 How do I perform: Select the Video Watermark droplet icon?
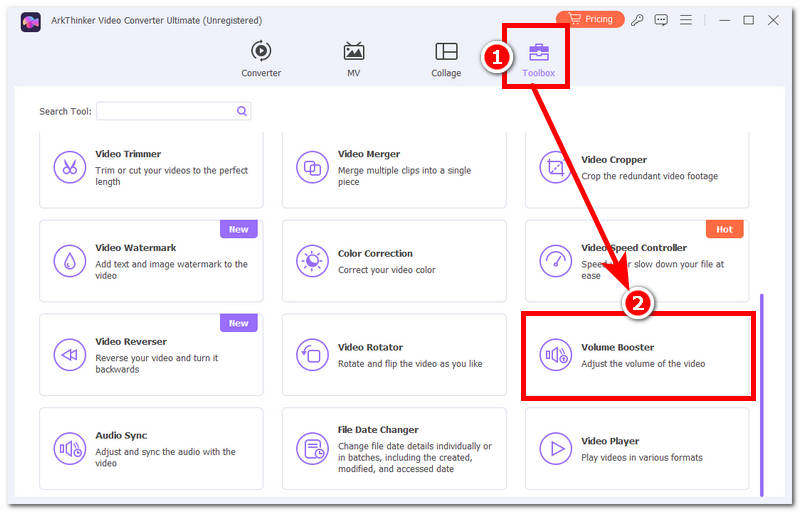click(x=70, y=261)
